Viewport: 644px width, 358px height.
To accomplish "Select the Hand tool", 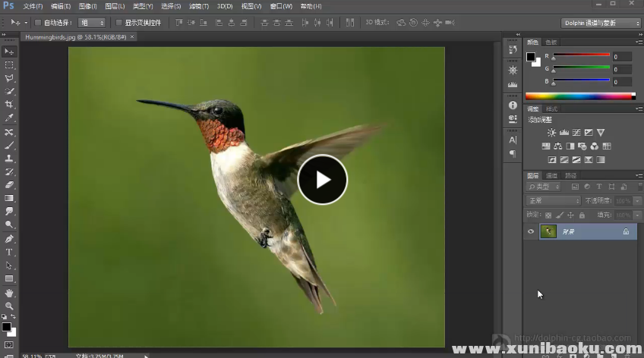I will pos(9,293).
